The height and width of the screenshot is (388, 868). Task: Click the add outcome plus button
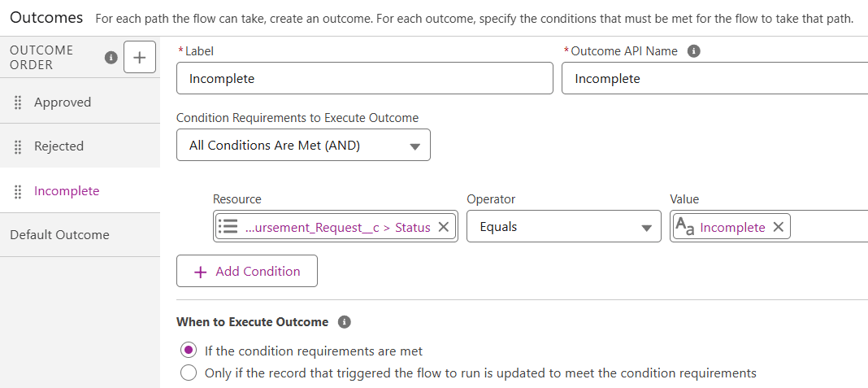tap(140, 58)
